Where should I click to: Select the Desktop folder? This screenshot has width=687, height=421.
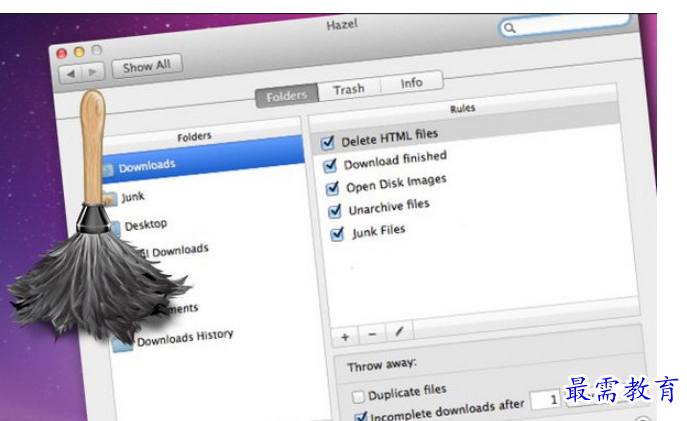coord(146,225)
